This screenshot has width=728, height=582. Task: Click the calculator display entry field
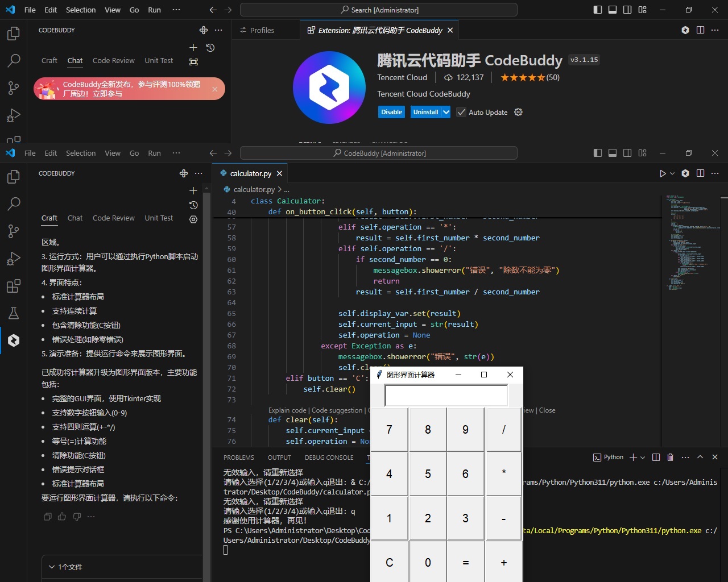(446, 396)
